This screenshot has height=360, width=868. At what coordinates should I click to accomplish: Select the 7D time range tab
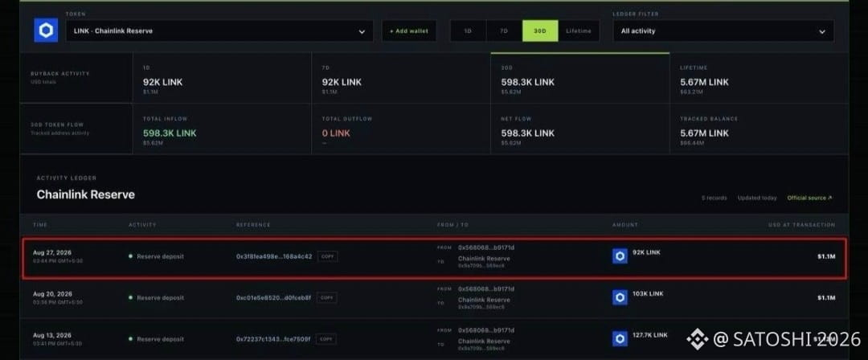504,31
